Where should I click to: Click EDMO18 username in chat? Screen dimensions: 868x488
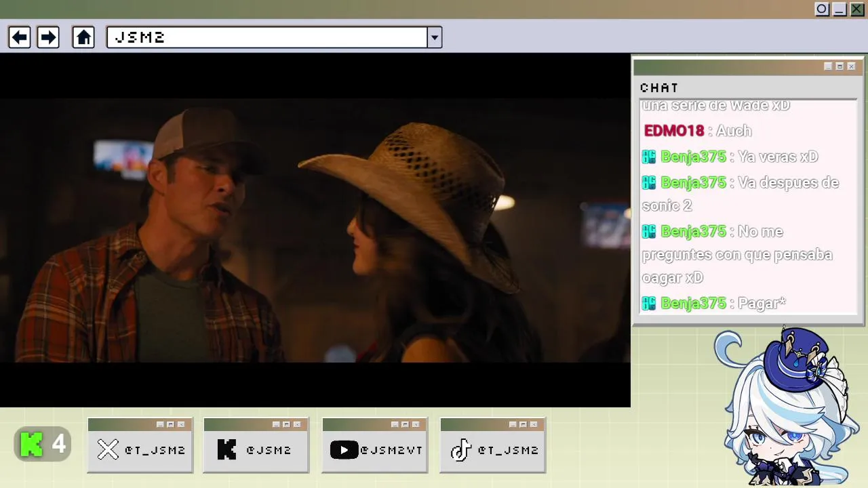click(x=674, y=131)
